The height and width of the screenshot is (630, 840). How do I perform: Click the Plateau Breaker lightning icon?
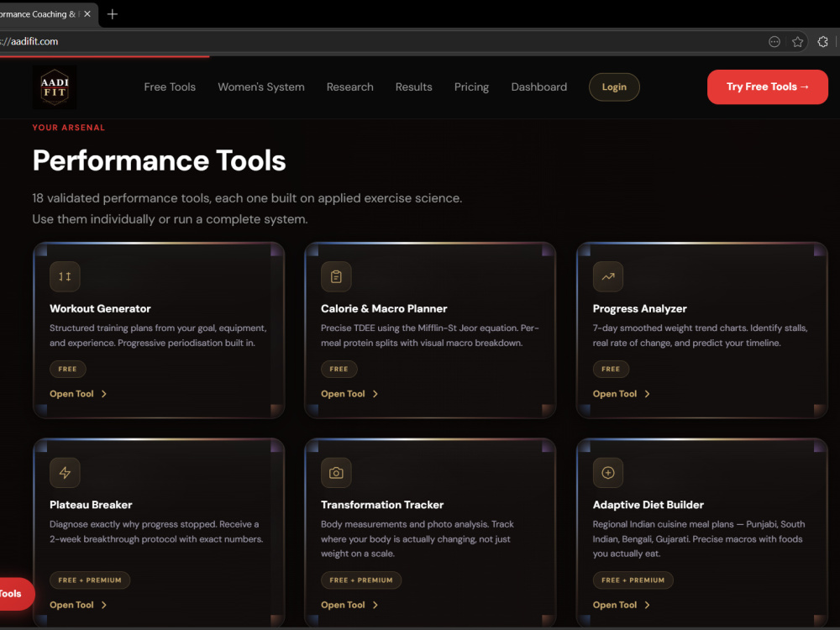coord(65,472)
